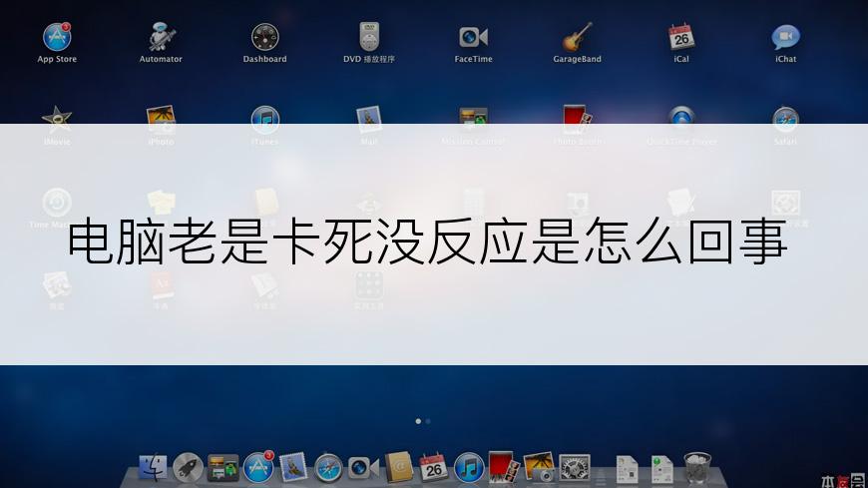Open iPhoto from the Dock
The image size is (868, 488).
coord(539,467)
